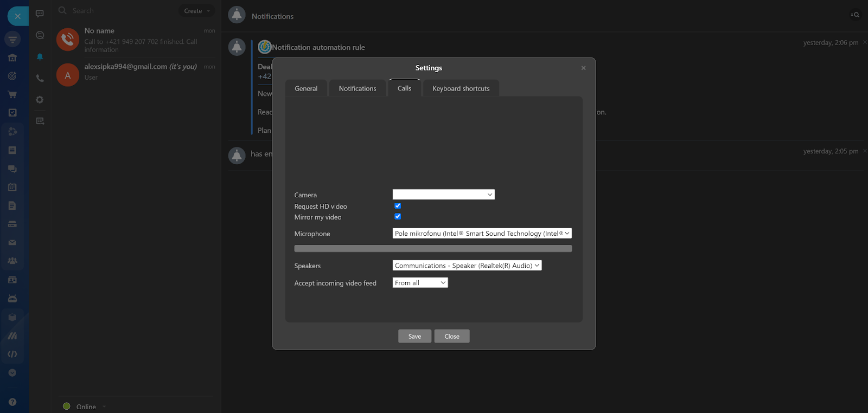868x413 pixels.
Task: Open the Camera dropdown
Action: pos(443,195)
